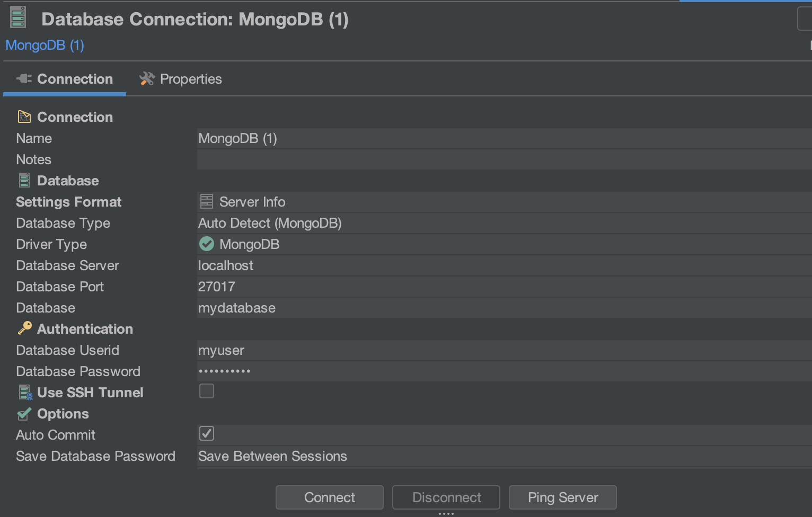The image size is (812, 517).
Task: Click the database server icon in the header
Action: (18, 17)
